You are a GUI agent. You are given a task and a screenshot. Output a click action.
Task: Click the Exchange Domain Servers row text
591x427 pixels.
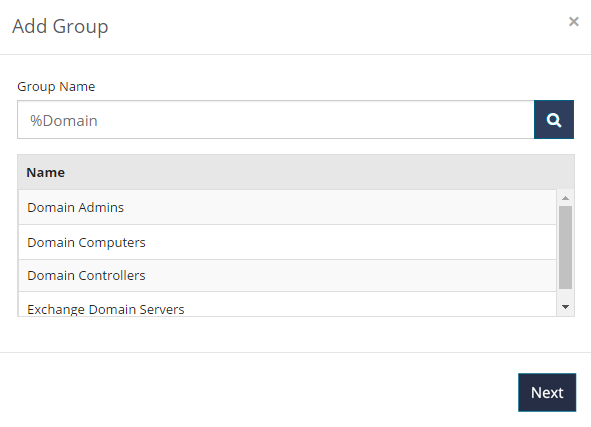coord(106,309)
